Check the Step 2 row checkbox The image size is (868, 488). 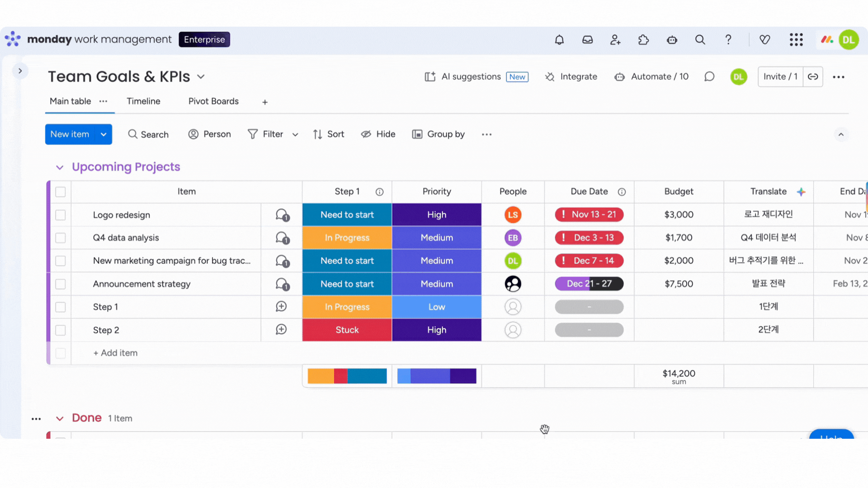point(61,330)
